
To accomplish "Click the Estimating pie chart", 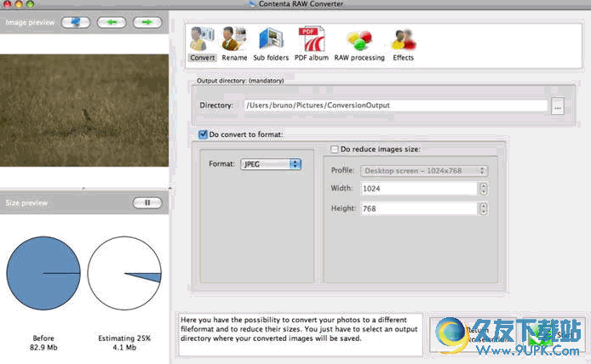I will coord(124,273).
